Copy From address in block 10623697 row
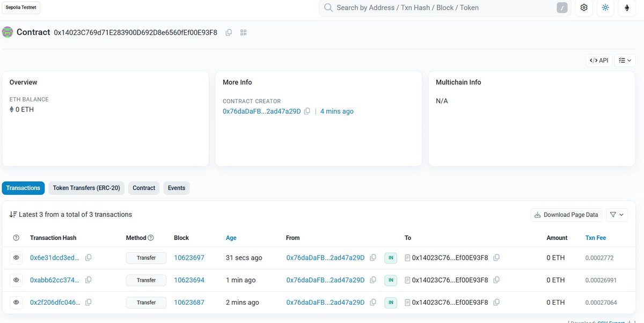The height and width of the screenshot is (323, 644). [373, 258]
